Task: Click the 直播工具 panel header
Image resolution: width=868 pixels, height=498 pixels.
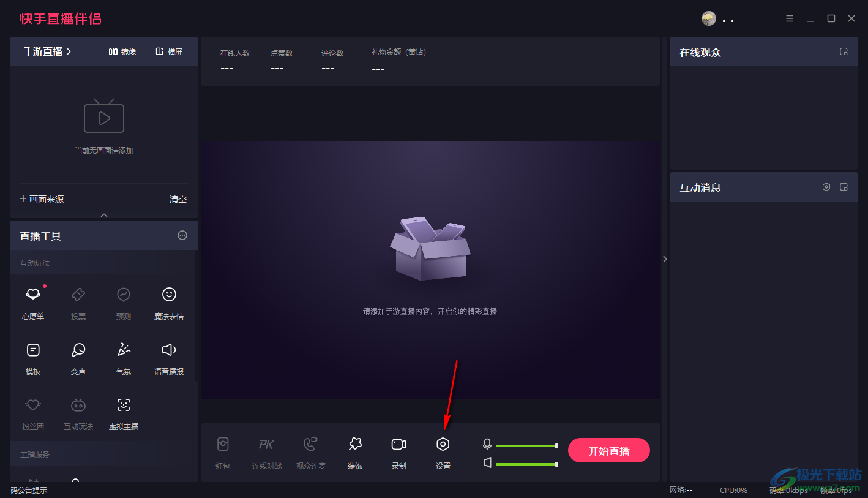Action: tap(104, 236)
